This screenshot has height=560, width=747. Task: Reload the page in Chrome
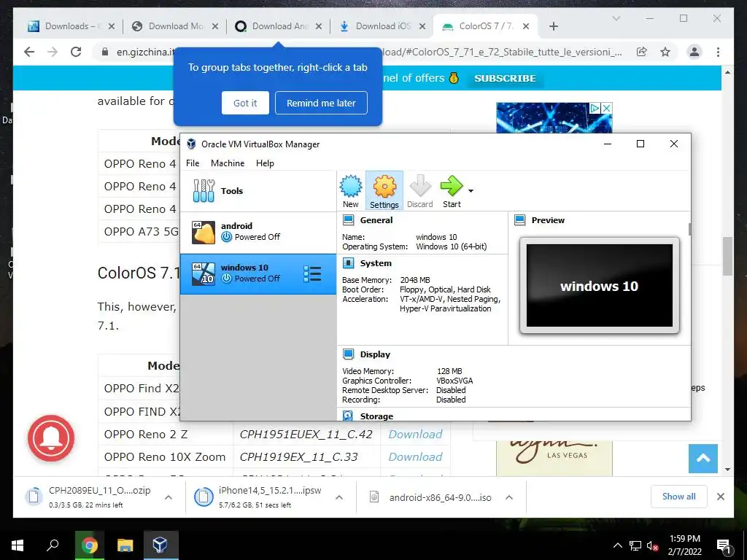[76, 52]
